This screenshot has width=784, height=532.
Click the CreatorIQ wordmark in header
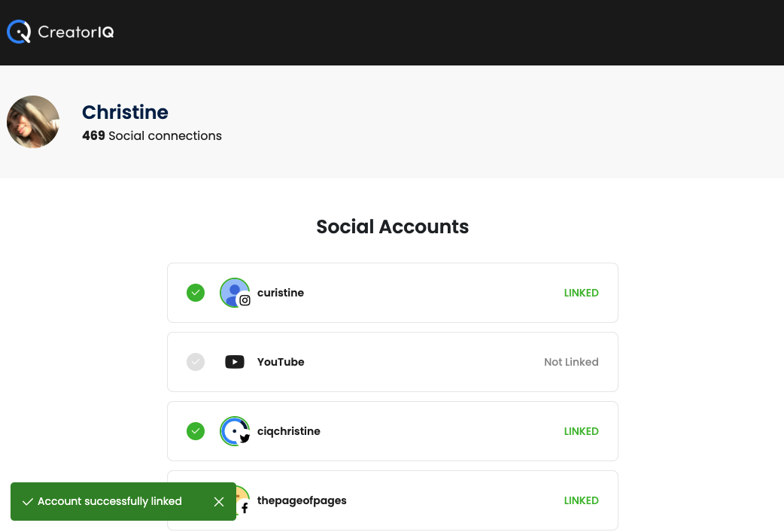point(76,32)
